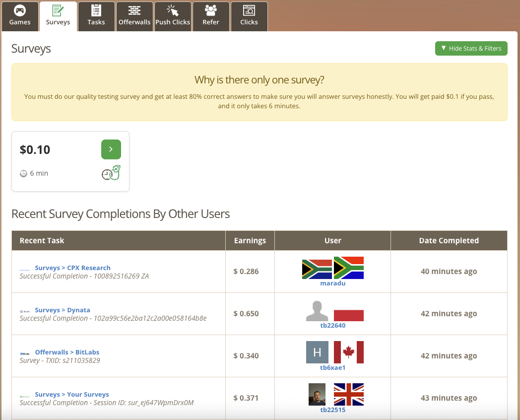
Task: Click the gray default avatar of tb22640
Action: pos(317,311)
